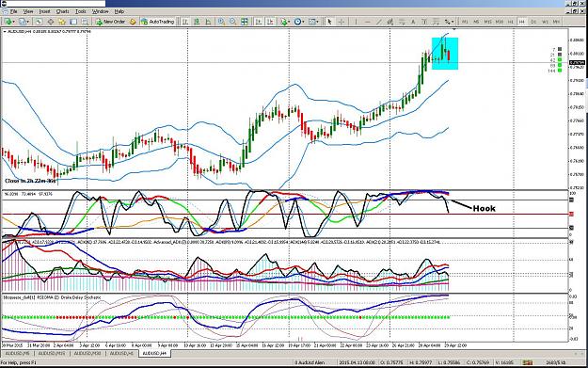Select the crosshair tool
This screenshot has width=588, height=368.
[342, 22]
